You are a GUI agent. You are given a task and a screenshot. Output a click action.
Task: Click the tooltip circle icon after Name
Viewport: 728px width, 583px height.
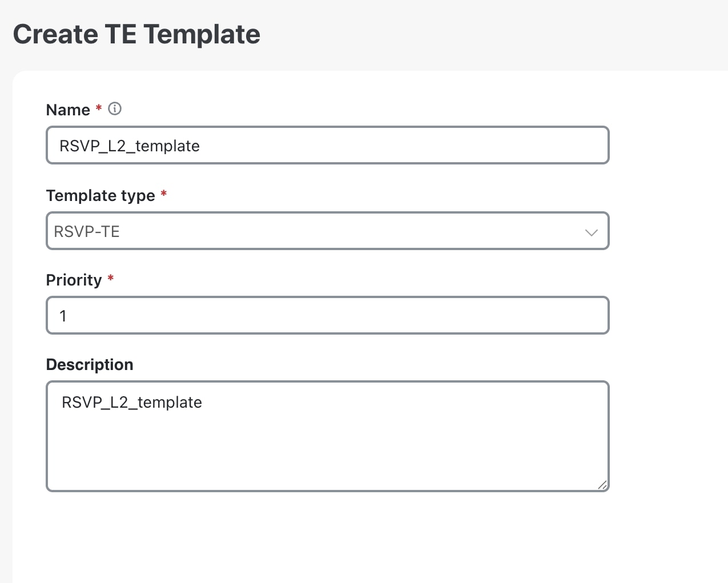(x=114, y=108)
